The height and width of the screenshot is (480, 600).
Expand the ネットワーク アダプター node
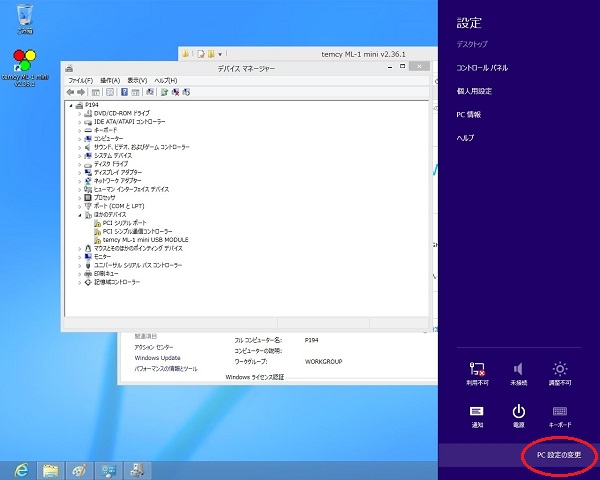tap(80, 181)
